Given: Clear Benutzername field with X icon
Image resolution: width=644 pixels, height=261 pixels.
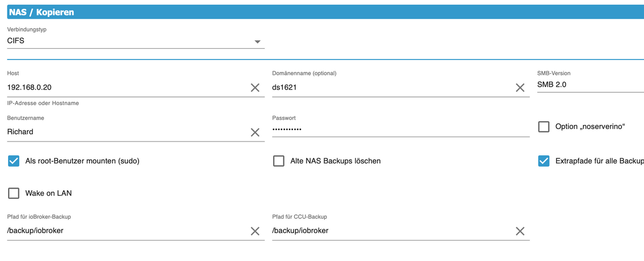Looking at the screenshot, I should [255, 132].
